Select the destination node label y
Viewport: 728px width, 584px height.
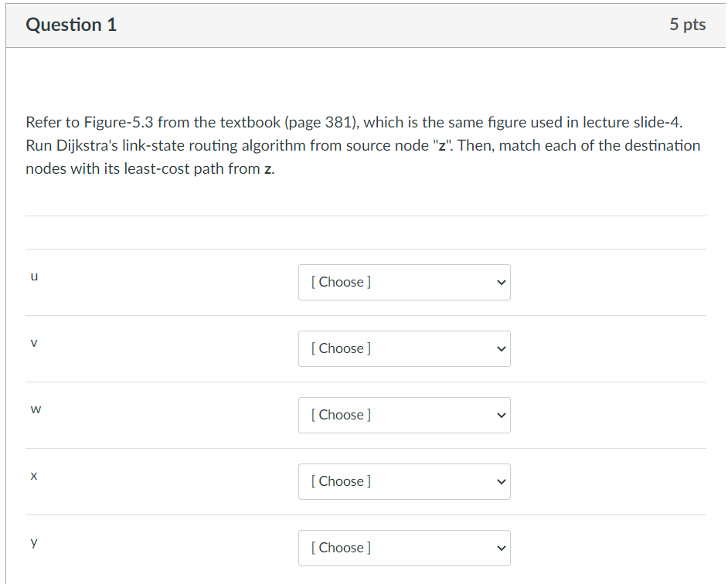(33, 542)
